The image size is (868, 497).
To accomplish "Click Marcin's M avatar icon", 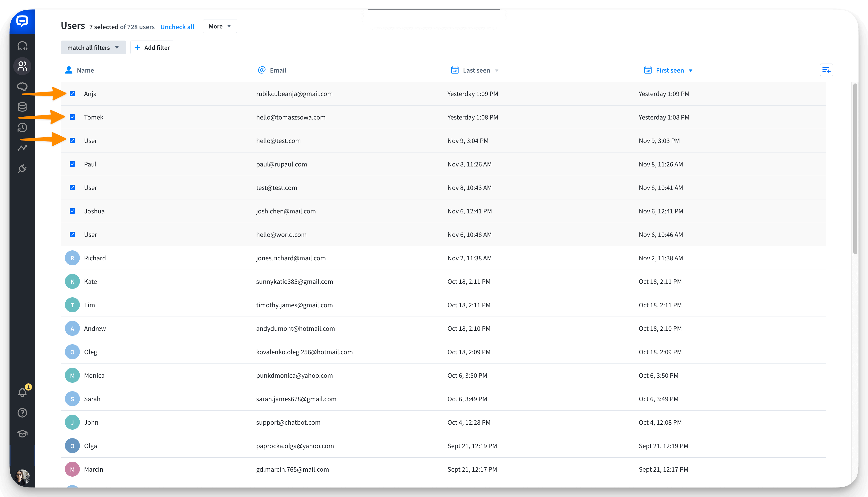I will click(x=72, y=469).
